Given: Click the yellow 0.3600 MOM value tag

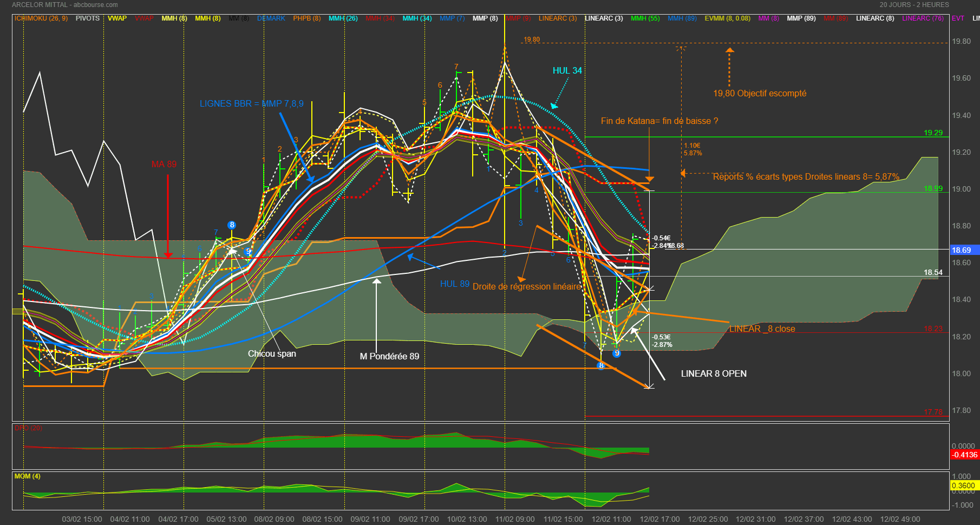Looking at the screenshot, I should 963,485.
